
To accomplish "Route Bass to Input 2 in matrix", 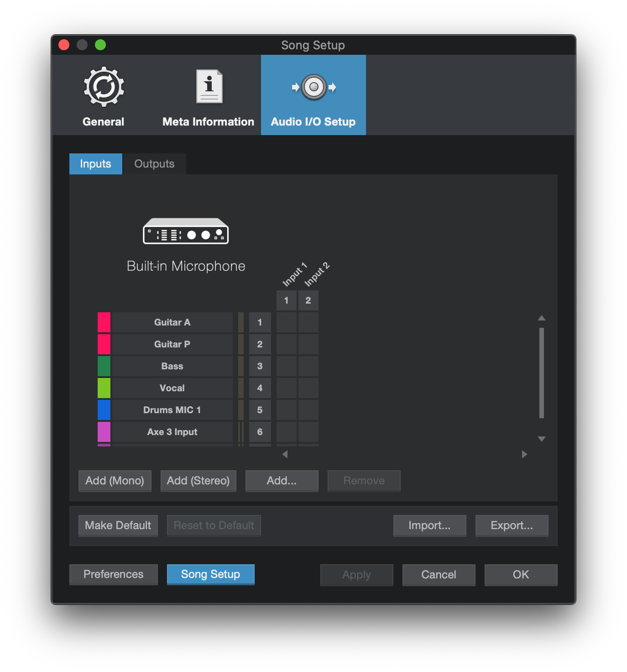I will tap(308, 366).
